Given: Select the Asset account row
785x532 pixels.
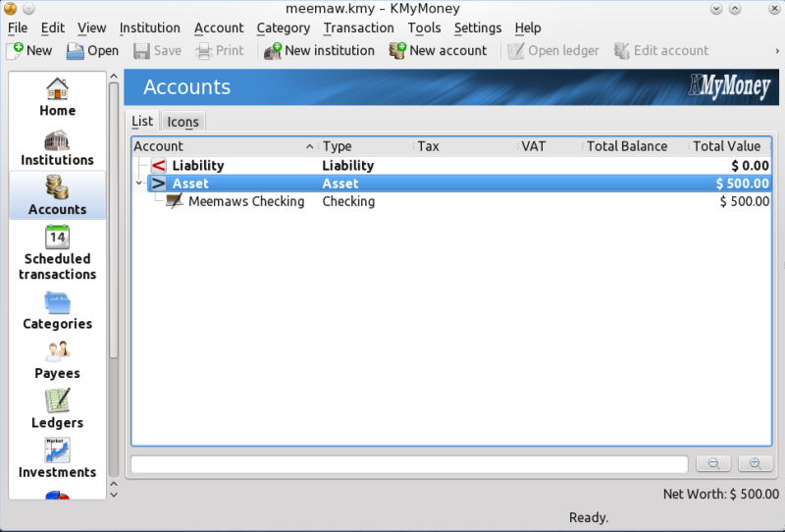Looking at the screenshot, I should pos(450,184).
